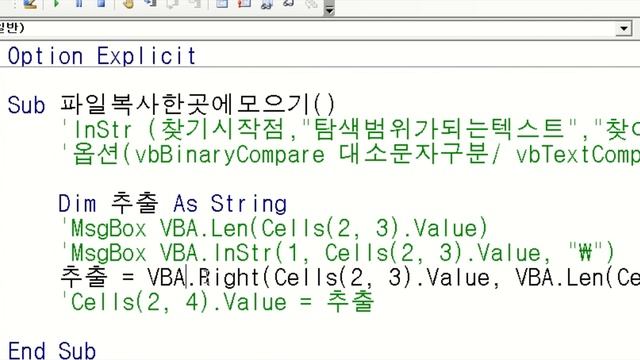
Task: Click the Step Out debug icon
Action: click(x=195, y=3)
